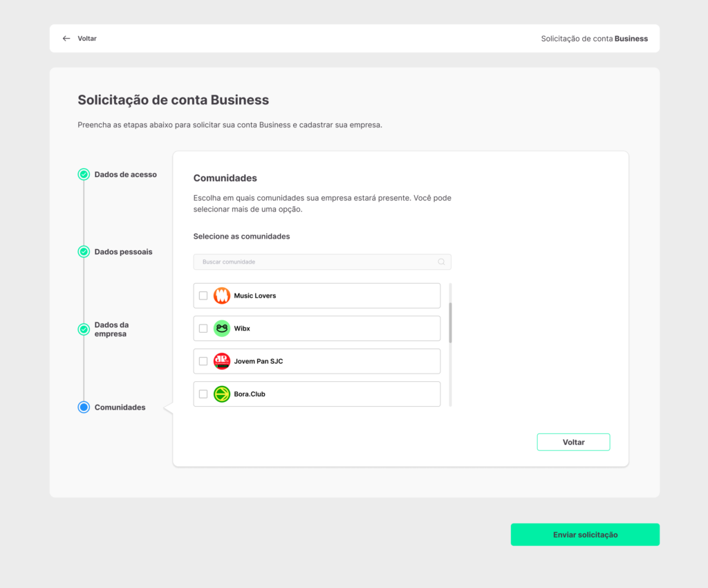Screen dimensions: 708x588
Task: Go to the Dados de acesso step
Action: tap(126, 174)
